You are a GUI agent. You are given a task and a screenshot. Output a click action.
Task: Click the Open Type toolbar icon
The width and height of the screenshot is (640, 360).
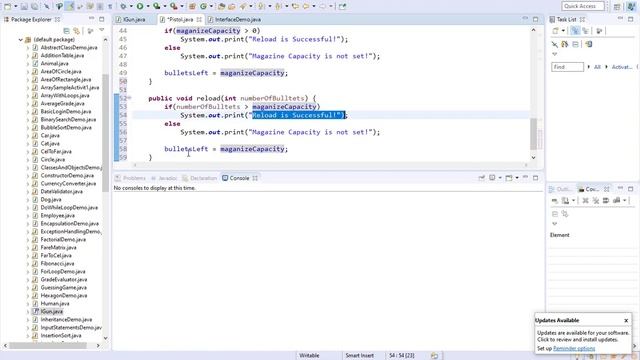click(x=222, y=6)
